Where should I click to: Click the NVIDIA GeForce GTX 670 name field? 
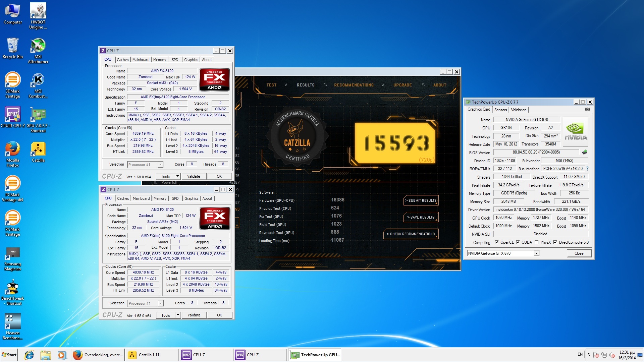(527, 120)
